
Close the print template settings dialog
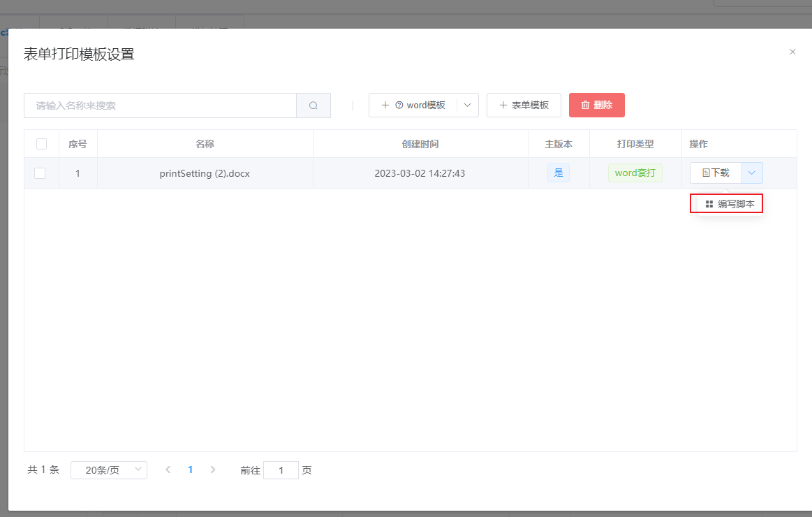pos(792,52)
